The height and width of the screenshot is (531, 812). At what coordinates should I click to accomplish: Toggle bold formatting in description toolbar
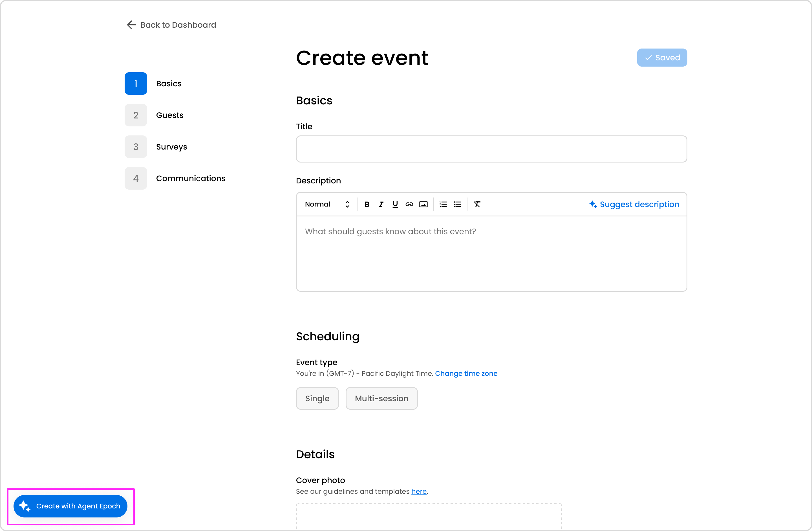pos(367,204)
